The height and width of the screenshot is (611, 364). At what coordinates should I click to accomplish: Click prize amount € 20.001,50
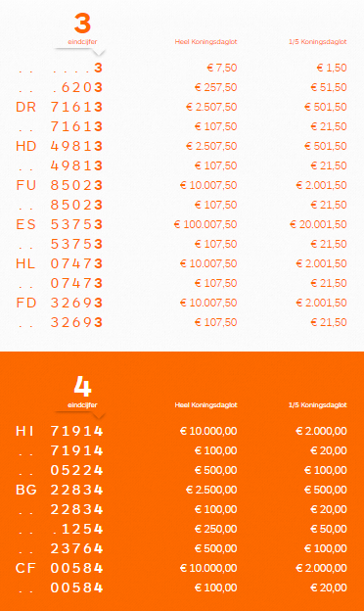coord(318,224)
